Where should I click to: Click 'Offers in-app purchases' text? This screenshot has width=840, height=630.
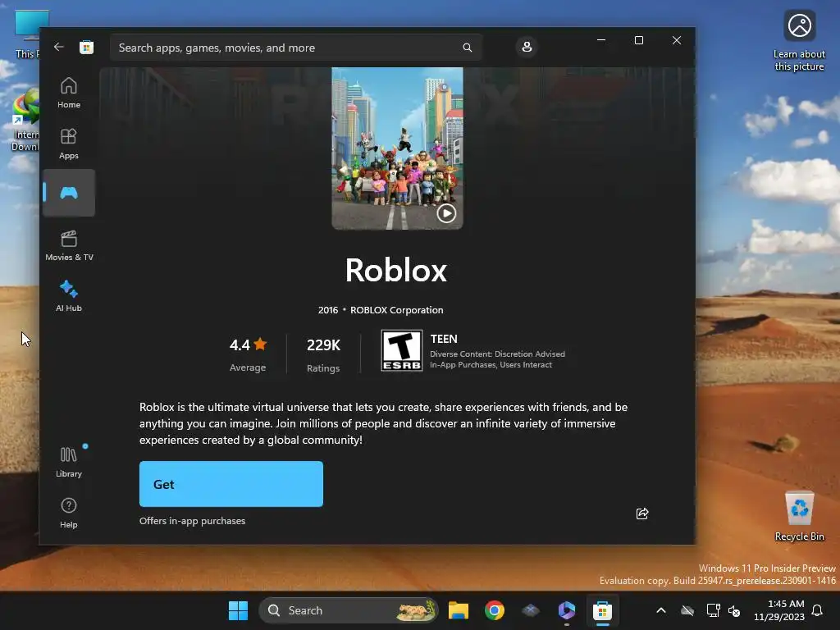pyautogui.click(x=192, y=521)
